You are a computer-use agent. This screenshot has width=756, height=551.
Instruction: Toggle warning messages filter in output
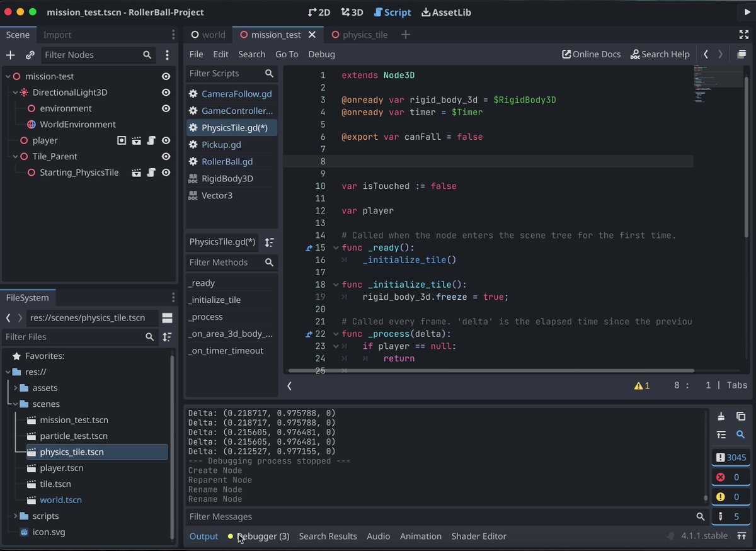coord(731,497)
